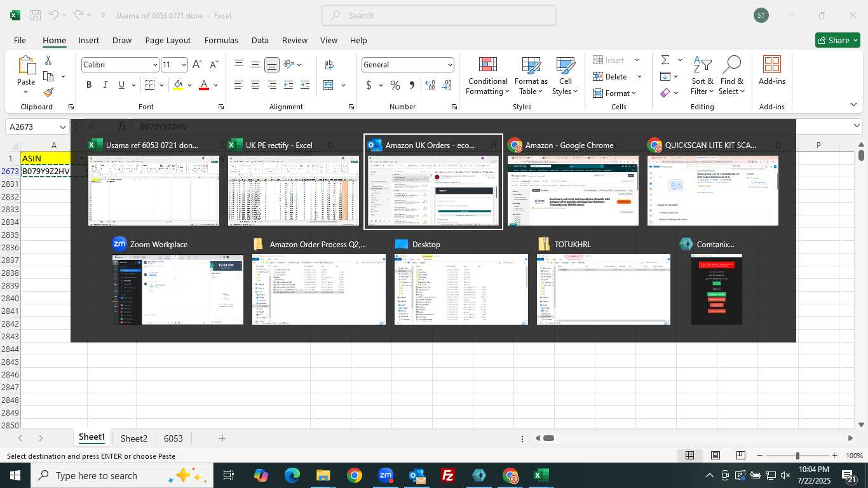Apply Percent Style format
The image size is (868, 488).
click(x=395, y=85)
